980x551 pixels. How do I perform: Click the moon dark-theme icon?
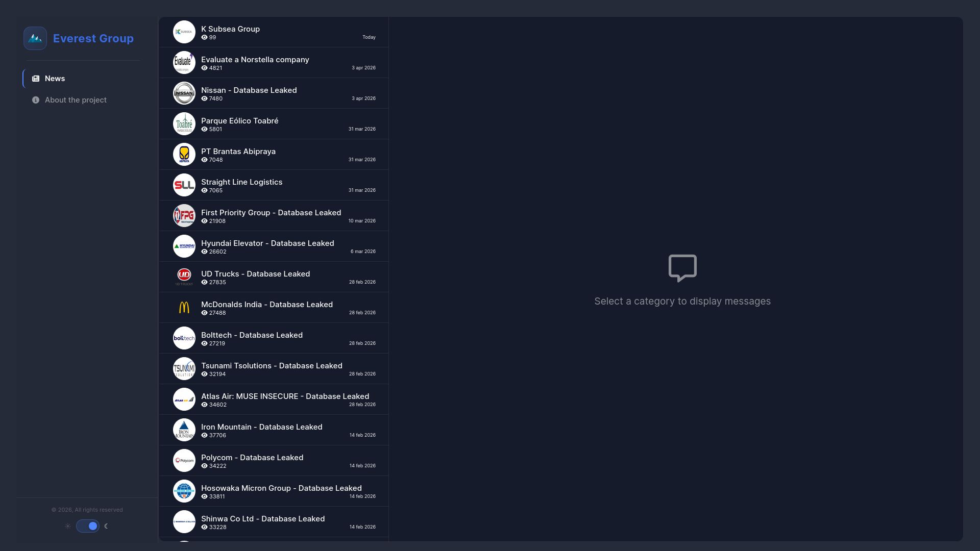(x=106, y=526)
